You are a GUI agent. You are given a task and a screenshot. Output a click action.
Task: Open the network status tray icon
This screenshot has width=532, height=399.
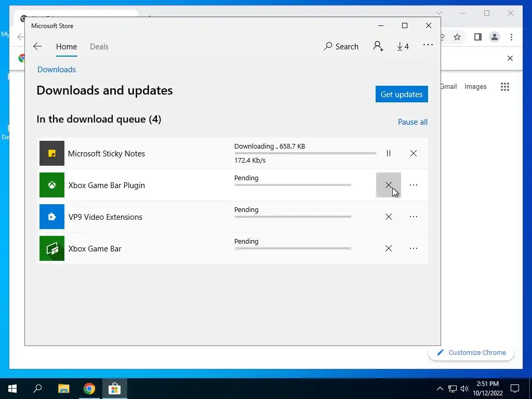[453, 389]
